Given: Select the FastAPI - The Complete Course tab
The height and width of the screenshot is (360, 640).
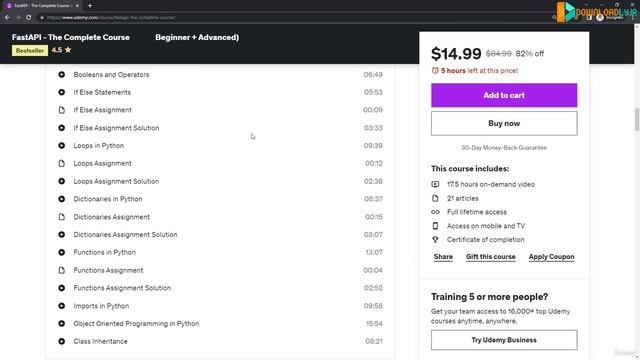Looking at the screenshot, I should [x=42, y=6].
